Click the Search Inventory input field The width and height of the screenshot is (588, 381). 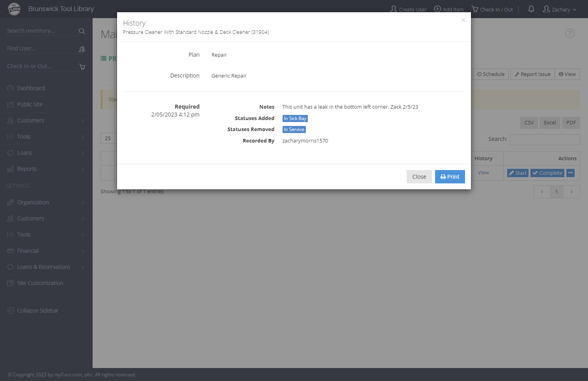[x=42, y=31]
